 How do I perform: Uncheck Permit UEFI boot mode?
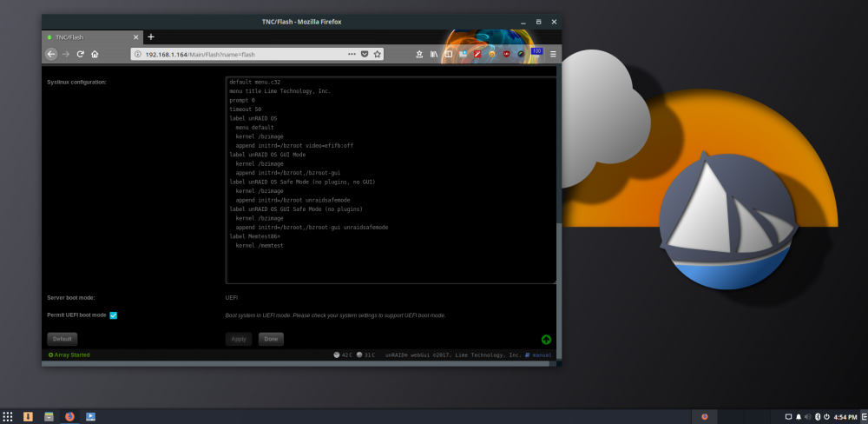pos(114,315)
